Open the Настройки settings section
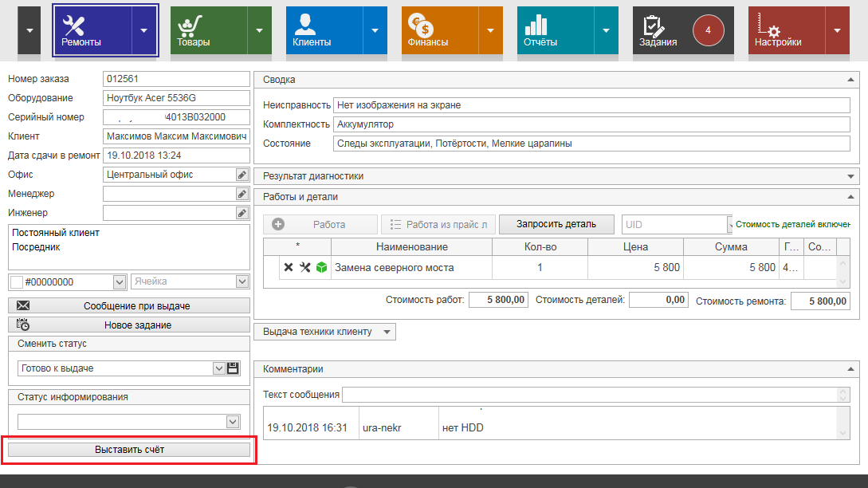The height and width of the screenshot is (488, 868). [787, 30]
